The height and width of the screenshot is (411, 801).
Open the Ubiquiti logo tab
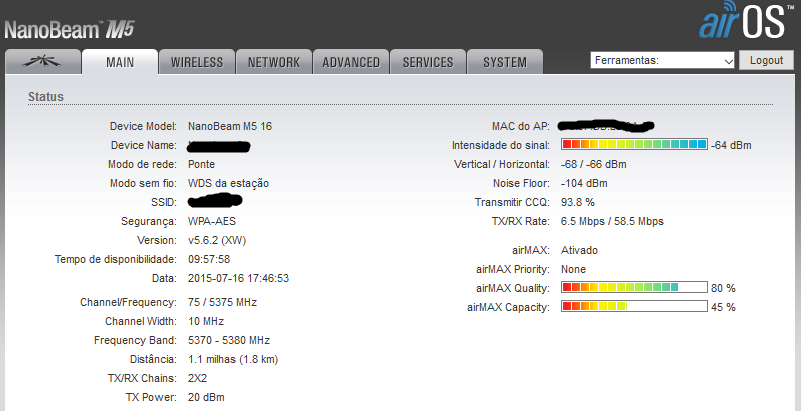[x=43, y=62]
